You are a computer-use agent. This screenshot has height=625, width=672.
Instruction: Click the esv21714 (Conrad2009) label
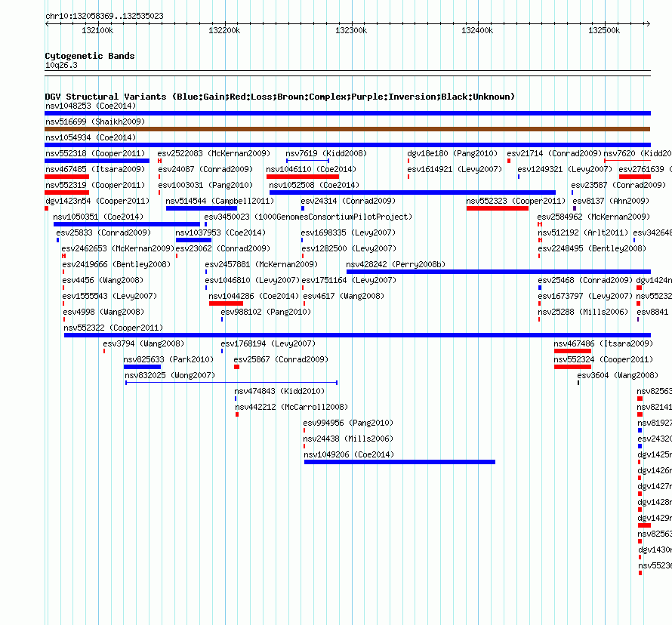point(554,153)
